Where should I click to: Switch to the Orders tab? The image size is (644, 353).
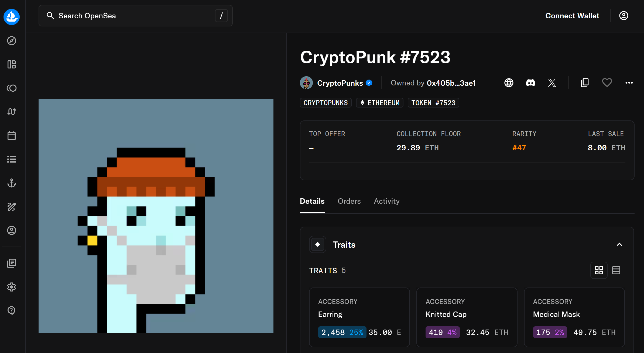point(349,201)
